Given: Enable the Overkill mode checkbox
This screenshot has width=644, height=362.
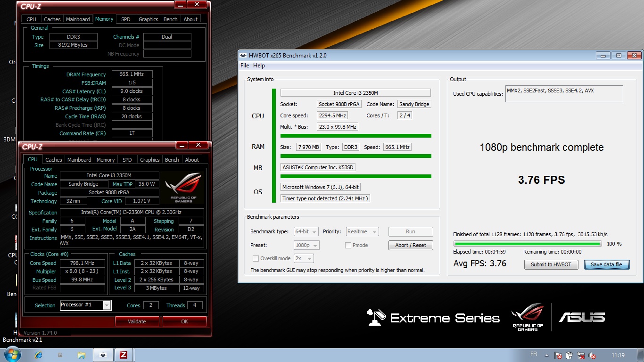Looking at the screenshot, I should pyautogui.click(x=256, y=258).
